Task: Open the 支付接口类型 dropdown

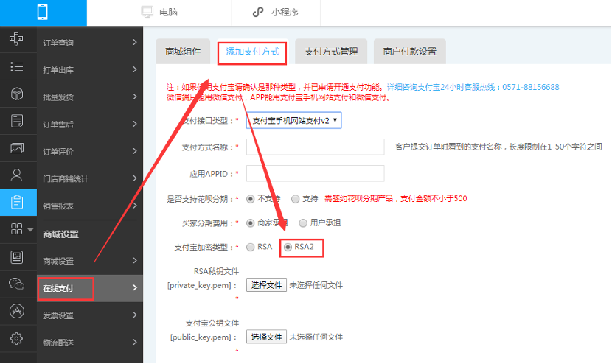Action: click(293, 121)
